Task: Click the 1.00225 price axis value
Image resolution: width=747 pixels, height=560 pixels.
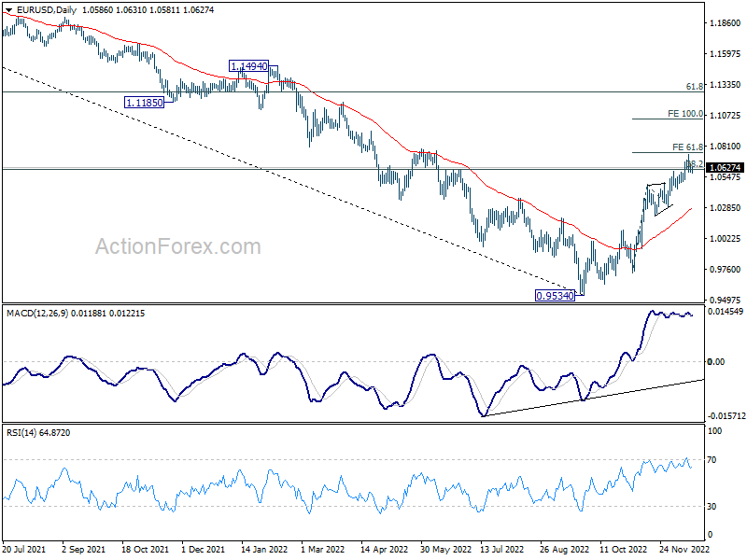Action: tap(726, 239)
